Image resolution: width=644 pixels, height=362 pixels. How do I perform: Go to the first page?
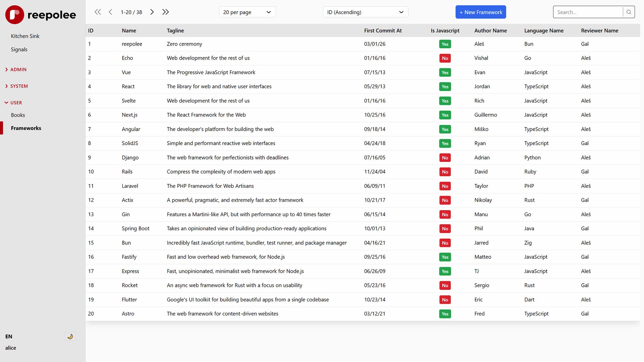98,12
